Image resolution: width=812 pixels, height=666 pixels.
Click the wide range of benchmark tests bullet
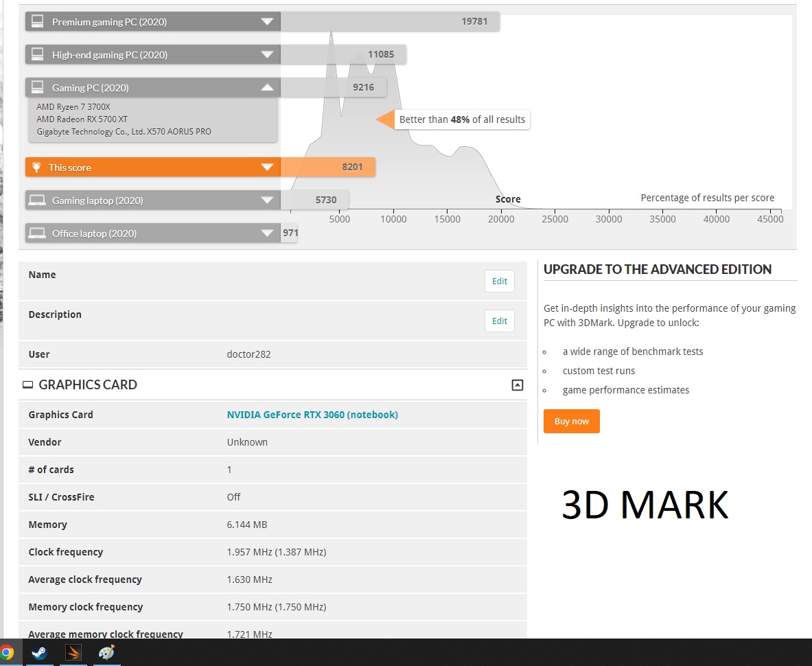(x=633, y=352)
